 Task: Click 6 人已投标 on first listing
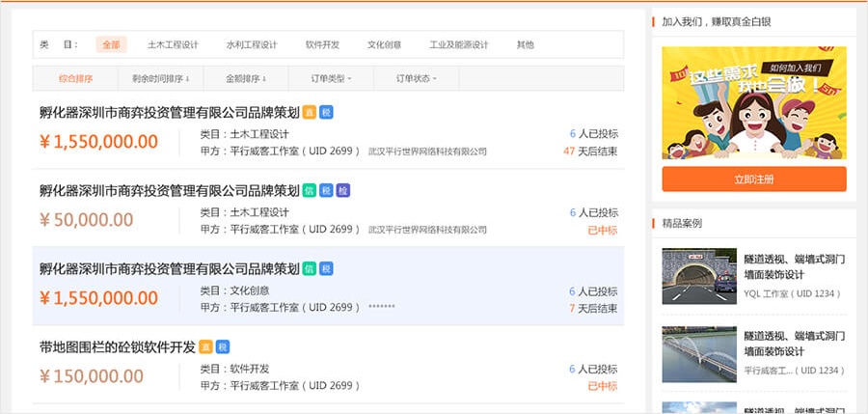click(x=594, y=133)
